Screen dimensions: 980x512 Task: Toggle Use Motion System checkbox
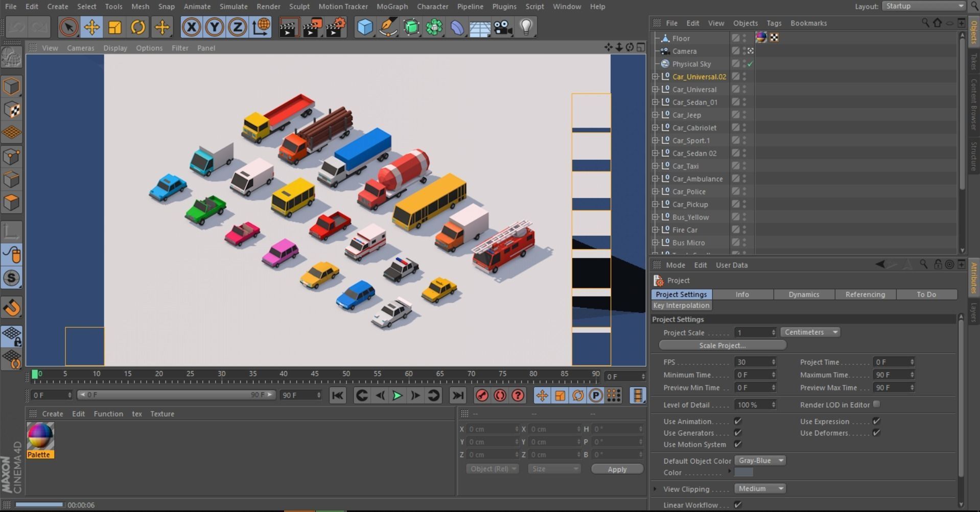pyautogui.click(x=738, y=444)
